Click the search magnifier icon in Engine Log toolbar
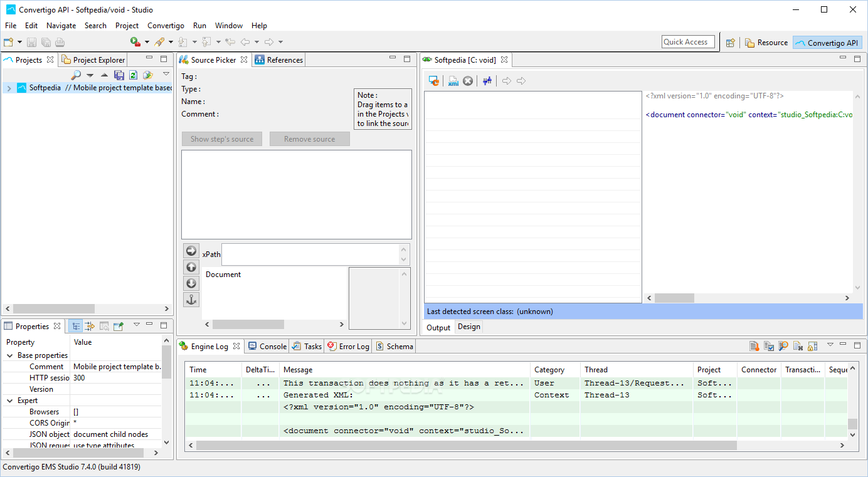The width and height of the screenshot is (868, 477). pyautogui.click(x=783, y=345)
